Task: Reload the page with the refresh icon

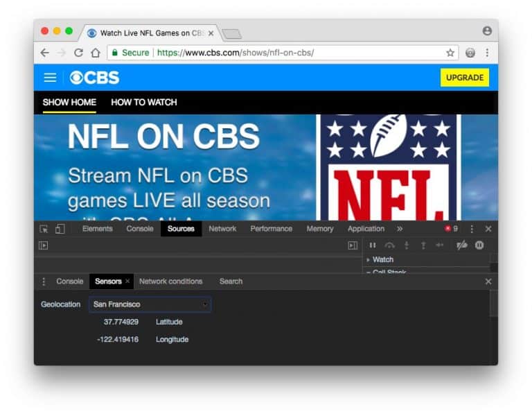Action: coord(78,53)
